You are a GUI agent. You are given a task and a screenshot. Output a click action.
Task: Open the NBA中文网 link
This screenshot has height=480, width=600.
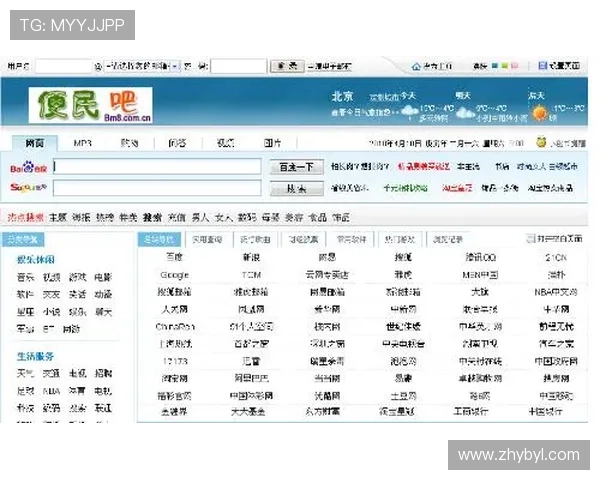pyautogui.click(x=556, y=292)
